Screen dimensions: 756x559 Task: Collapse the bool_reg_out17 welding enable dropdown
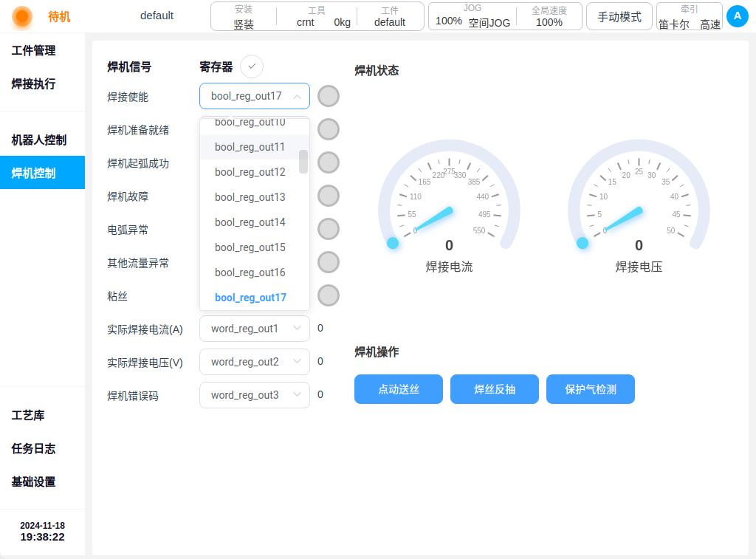coord(255,96)
